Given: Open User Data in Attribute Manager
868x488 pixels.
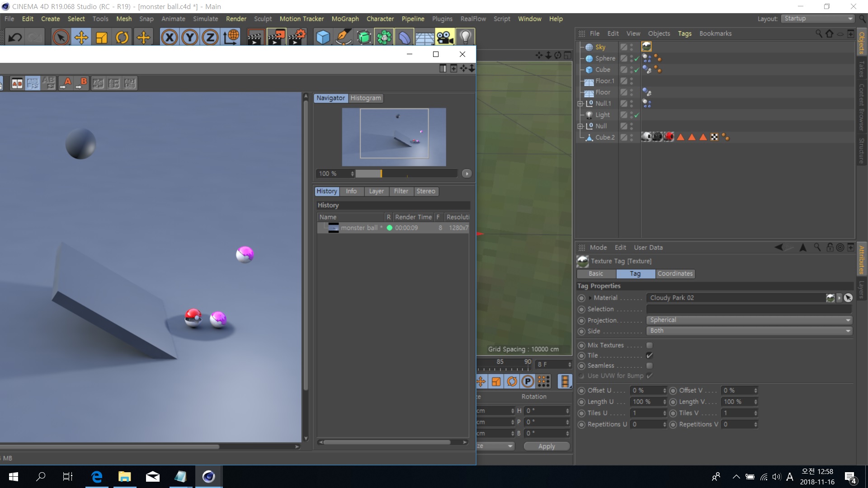Looking at the screenshot, I should 648,248.
